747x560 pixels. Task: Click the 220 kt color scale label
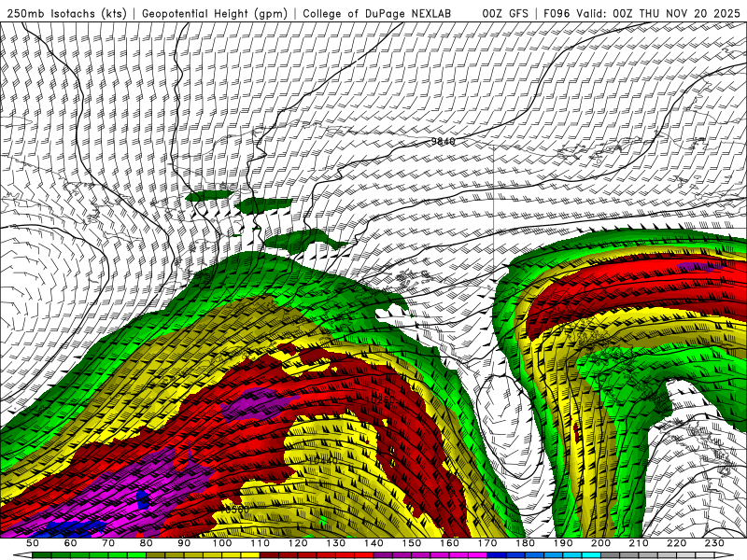tap(678, 543)
